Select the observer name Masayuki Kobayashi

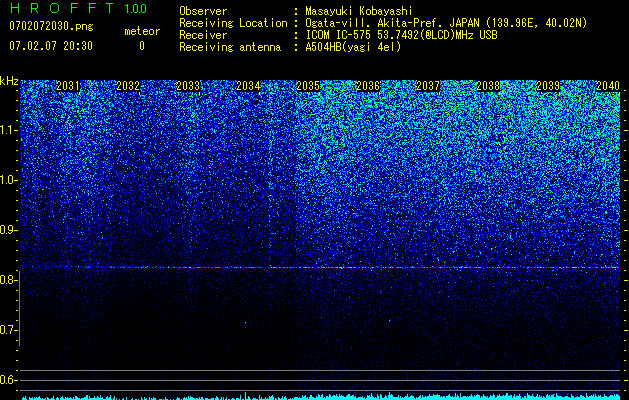tap(359, 11)
